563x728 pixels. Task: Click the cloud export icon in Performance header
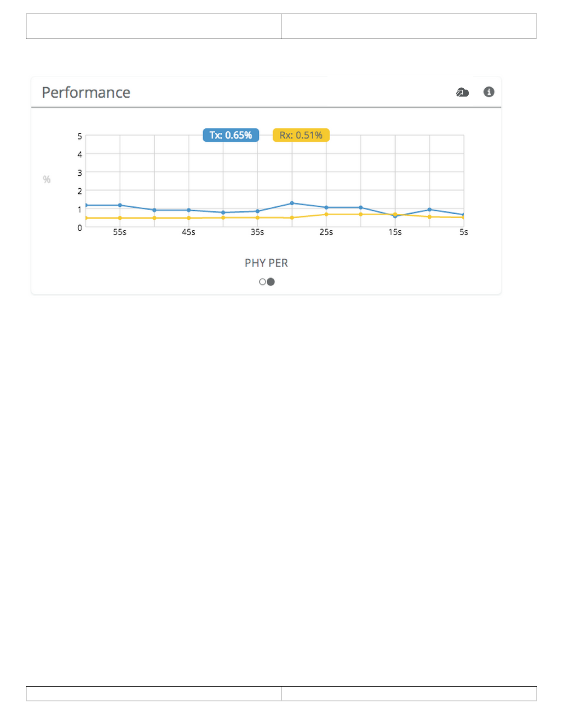462,92
